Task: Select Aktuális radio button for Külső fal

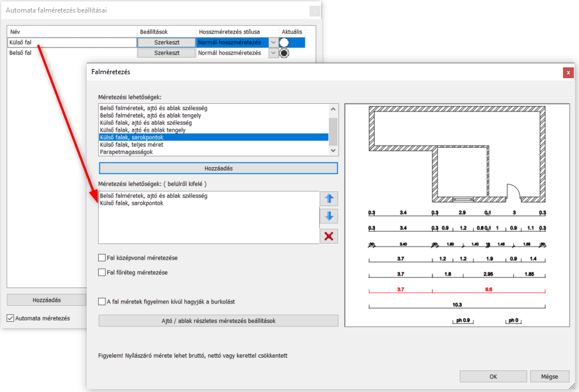Action: coord(284,42)
